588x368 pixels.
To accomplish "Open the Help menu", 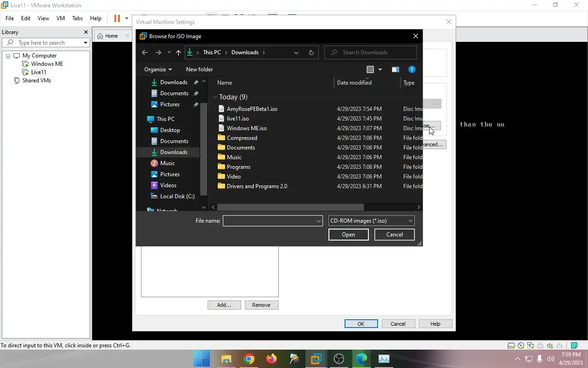I will [96, 18].
